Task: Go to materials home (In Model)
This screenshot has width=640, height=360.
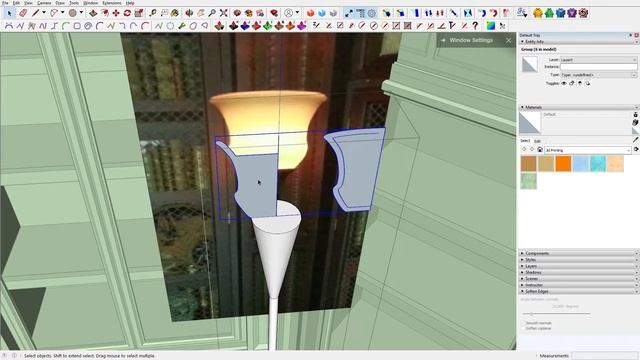Action: 540,150
